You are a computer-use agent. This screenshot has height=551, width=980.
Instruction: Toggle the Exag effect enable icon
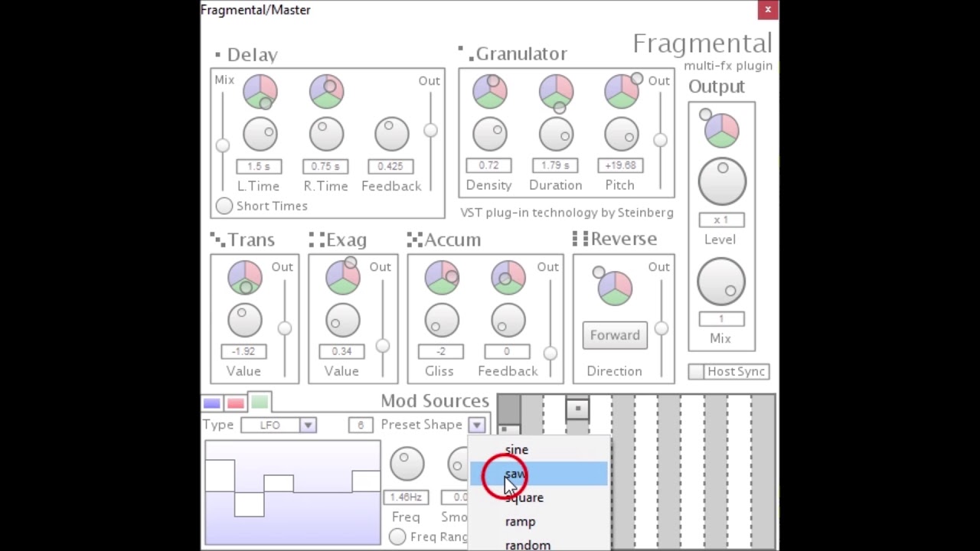(x=316, y=240)
